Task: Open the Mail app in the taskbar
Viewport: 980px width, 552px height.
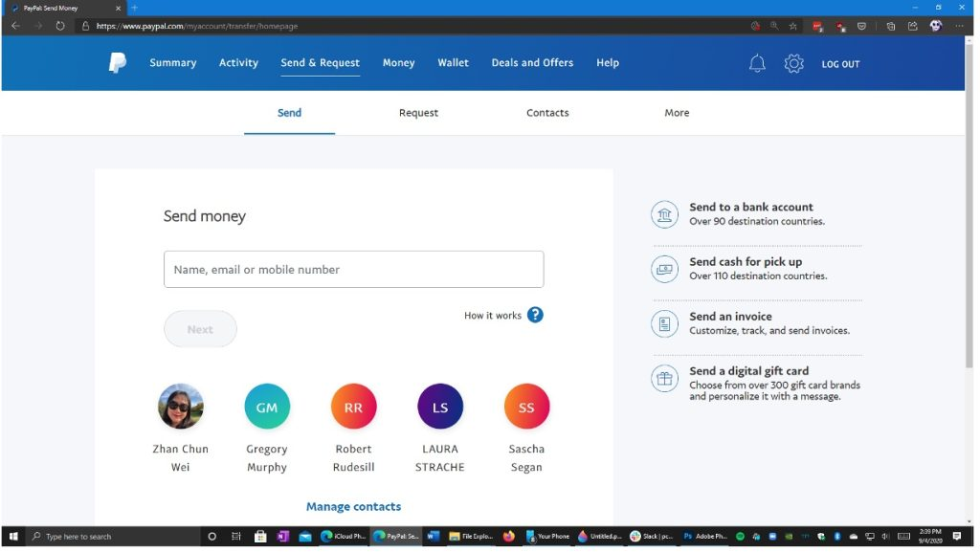Action: point(305,537)
